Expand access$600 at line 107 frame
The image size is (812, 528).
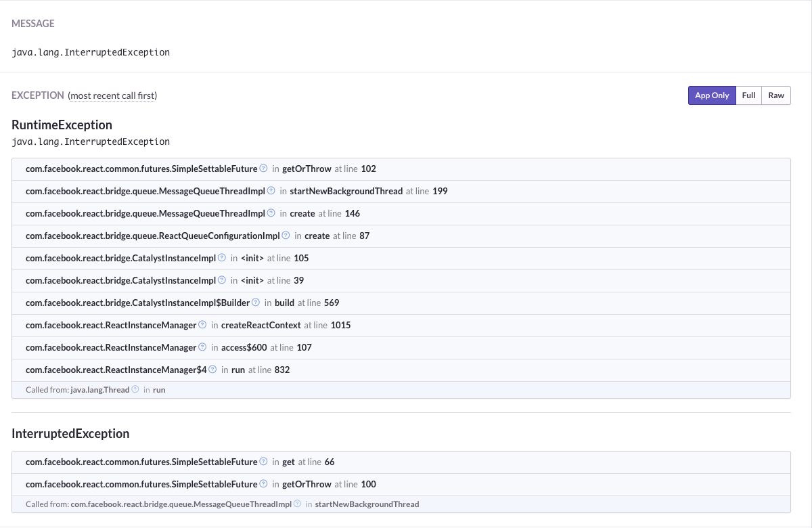coord(401,348)
